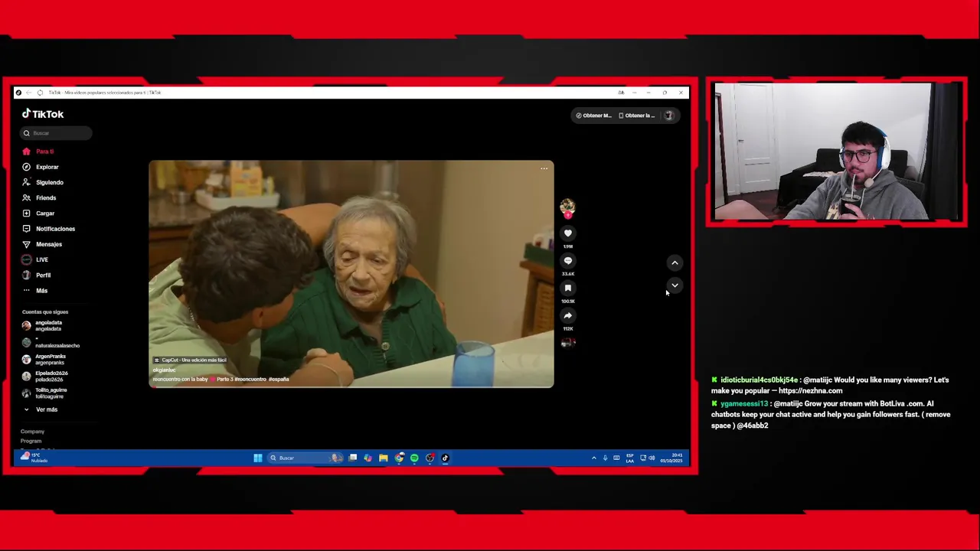Click the Company footer link
Image resolution: width=980 pixels, height=551 pixels.
click(32, 432)
